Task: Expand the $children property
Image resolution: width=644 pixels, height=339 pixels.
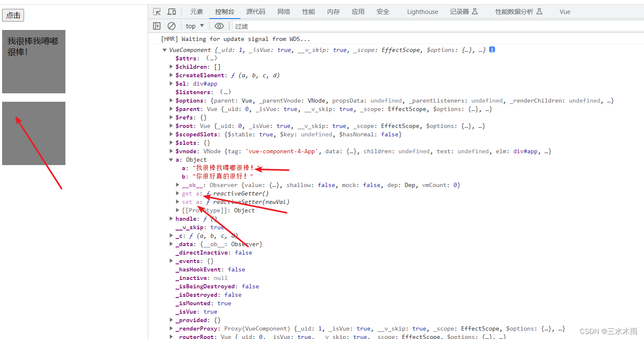Action: 171,66
